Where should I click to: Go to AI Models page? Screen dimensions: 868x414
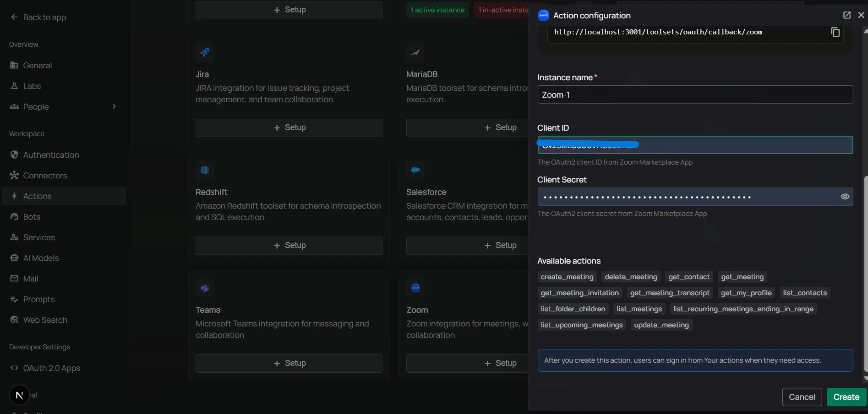[x=41, y=258]
